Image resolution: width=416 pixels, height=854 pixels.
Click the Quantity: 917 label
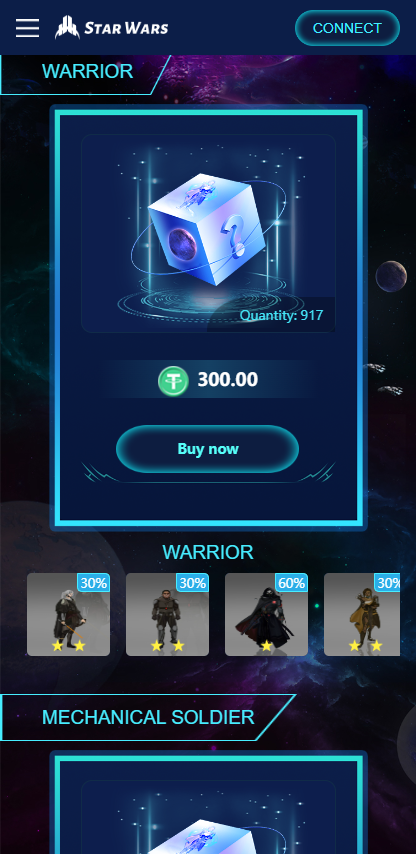click(282, 315)
